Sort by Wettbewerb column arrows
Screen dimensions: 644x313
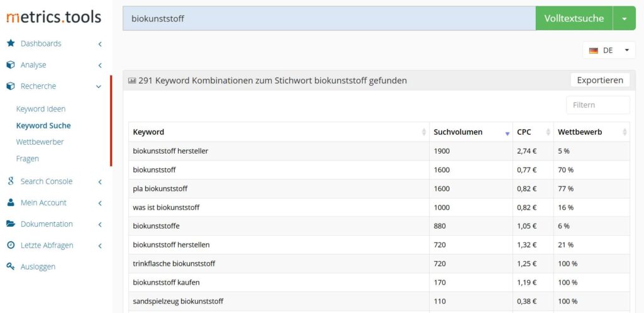click(x=625, y=132)
